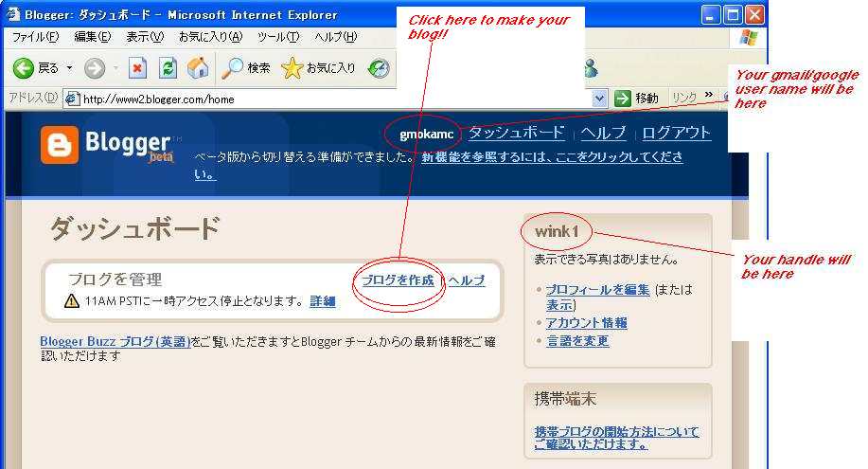Click 表示できる写真はありません text
This screenshot has height=469, width=868.
click(606, 259)
